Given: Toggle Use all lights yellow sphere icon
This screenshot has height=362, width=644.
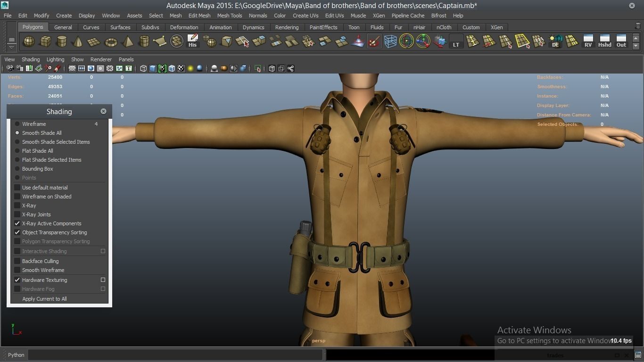Looking at the screenshot, I should [190, 69].
